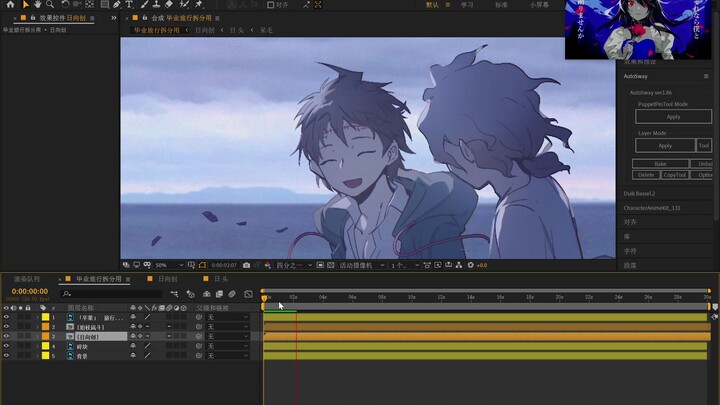This screenshot has height=405, width=720.
Task: Switch to the 标准 workspace
Action: tap(501, 5)
